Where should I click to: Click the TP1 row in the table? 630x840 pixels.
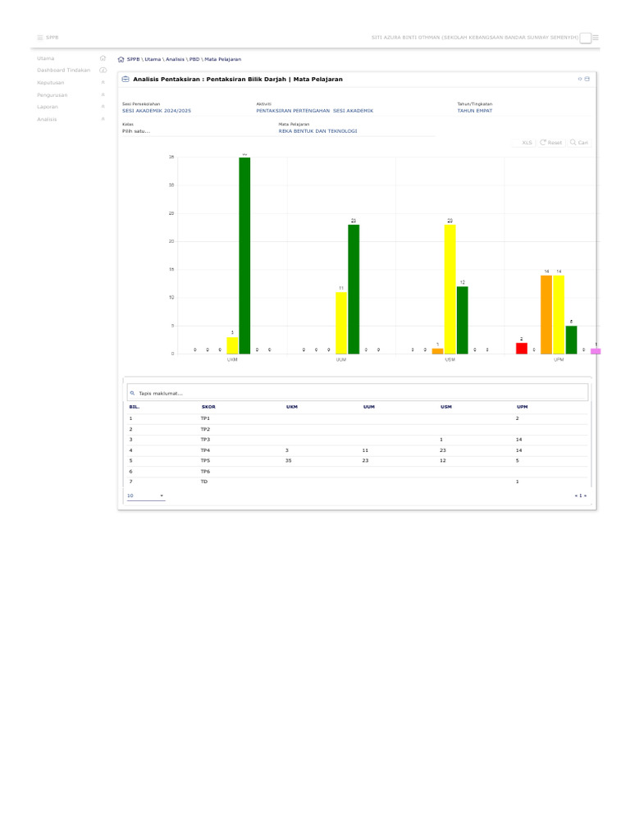(358, 418)
